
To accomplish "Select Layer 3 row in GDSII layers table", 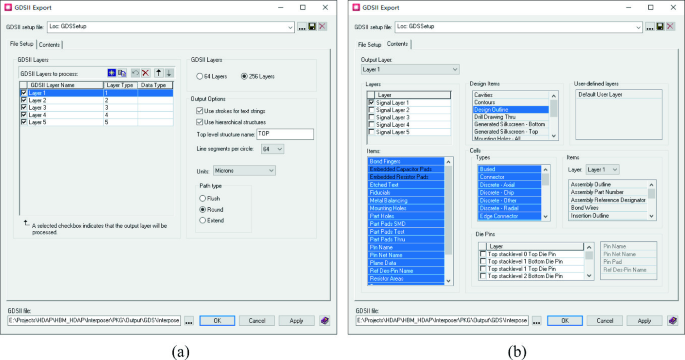I will pyautogui.click(x=96, y=107).
